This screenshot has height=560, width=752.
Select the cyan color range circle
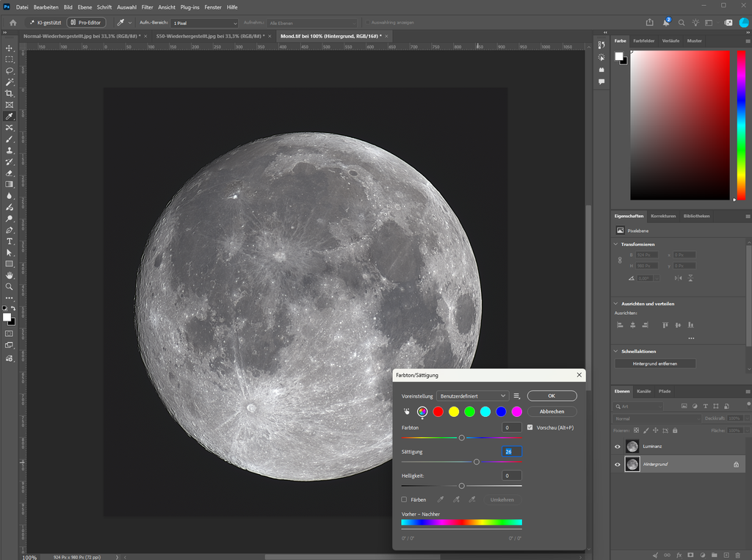pyautogui.click(x=485, y=411)
